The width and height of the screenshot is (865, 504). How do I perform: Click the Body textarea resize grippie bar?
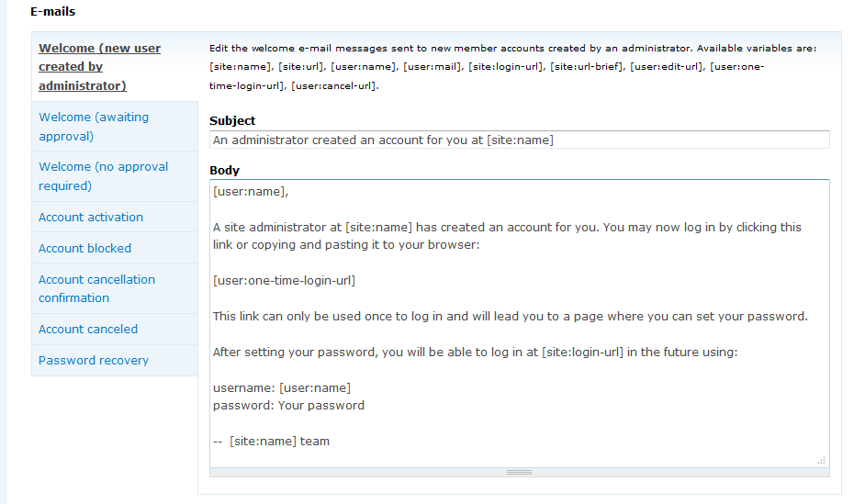(x=519, y=472)
